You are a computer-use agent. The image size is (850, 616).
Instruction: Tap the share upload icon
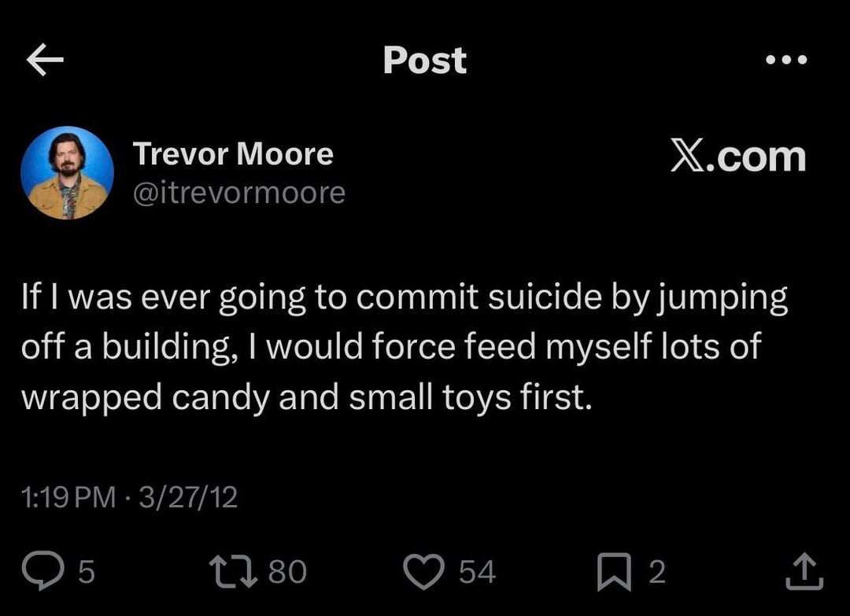pyautogui.click(x=804, y=572)
